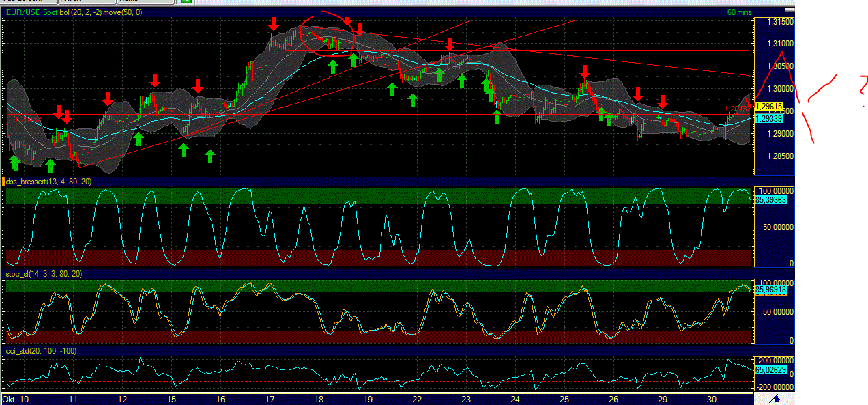Image resolution: width=868 pixels, height=405 pixels.
Task: Click the Okt 10 label on the time axis
Action: click(15, 400)
